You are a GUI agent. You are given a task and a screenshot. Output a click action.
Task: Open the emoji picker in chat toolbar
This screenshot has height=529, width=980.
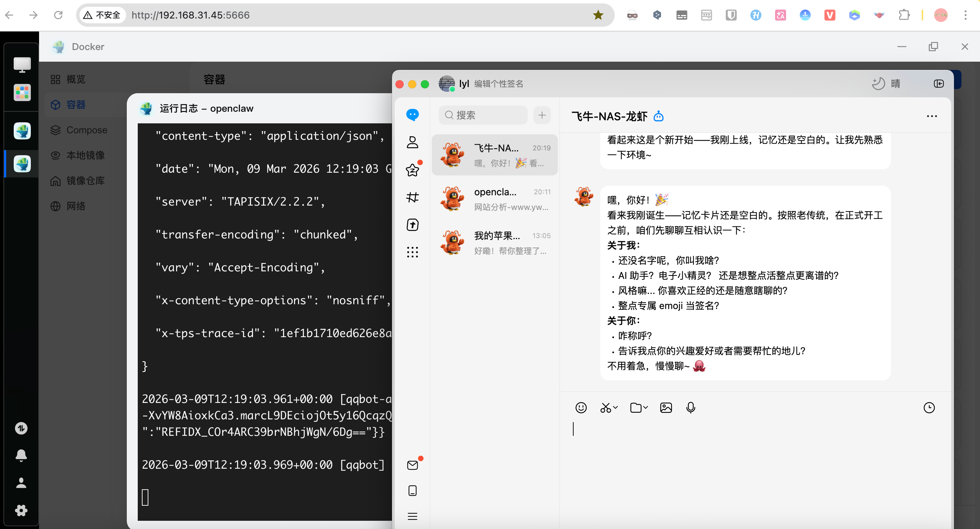[580, 408]
